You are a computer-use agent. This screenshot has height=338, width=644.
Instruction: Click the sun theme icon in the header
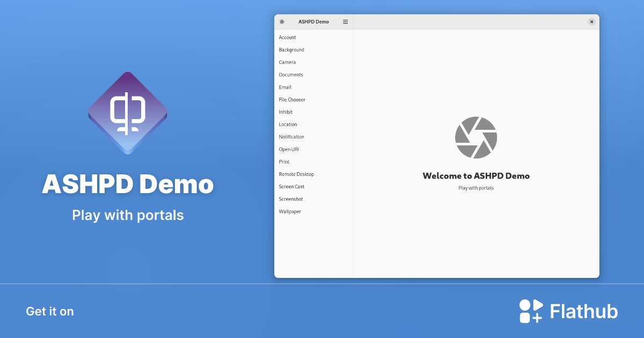(x=281, y=21)
